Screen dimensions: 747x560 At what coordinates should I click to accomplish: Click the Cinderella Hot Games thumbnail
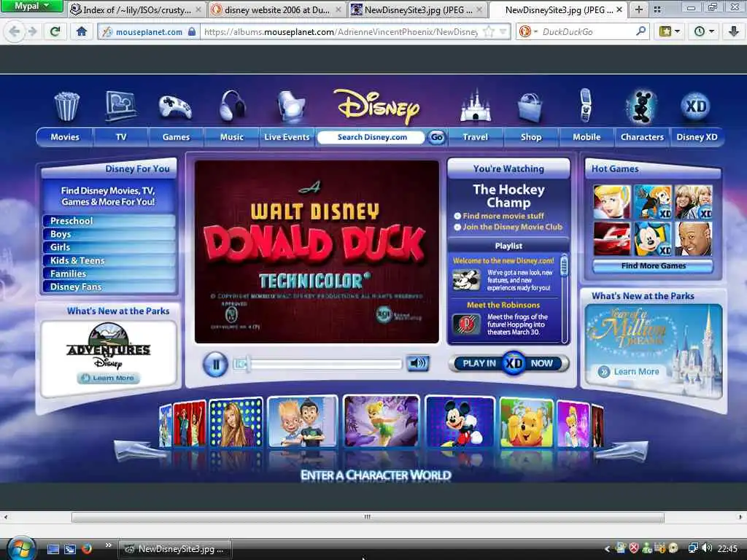(612, 202)
